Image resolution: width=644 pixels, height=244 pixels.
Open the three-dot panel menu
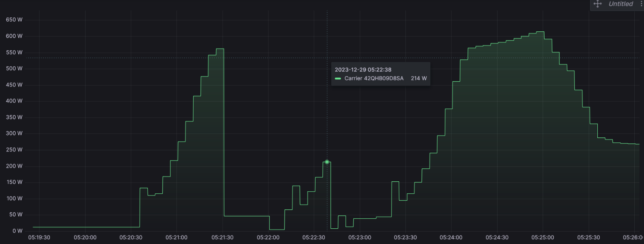click(x=641, y=4)
